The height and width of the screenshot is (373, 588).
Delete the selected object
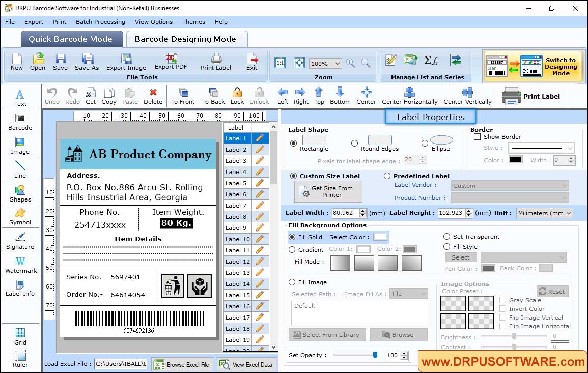[x=153, y=96]
